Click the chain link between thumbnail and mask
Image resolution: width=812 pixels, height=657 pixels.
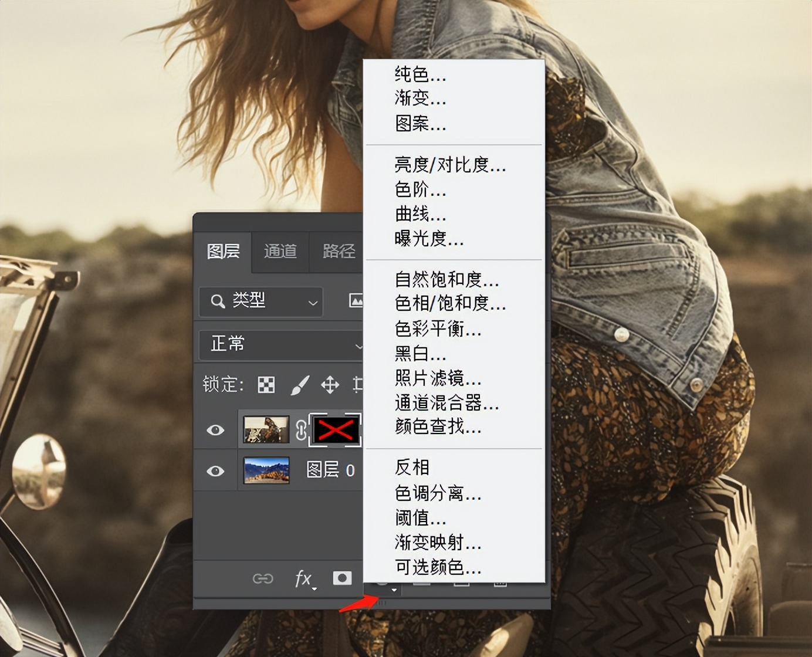301,430
